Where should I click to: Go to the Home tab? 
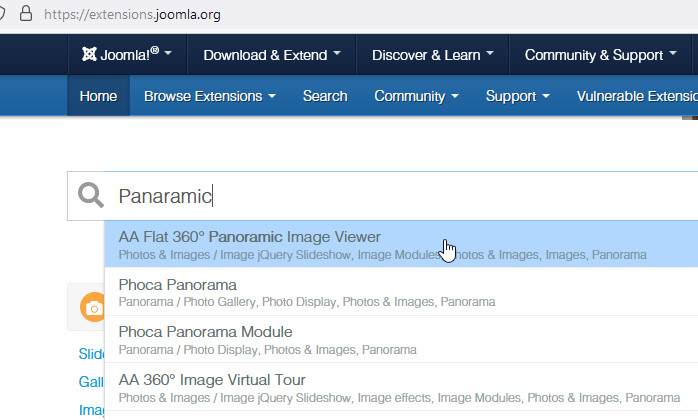[98, 96]
